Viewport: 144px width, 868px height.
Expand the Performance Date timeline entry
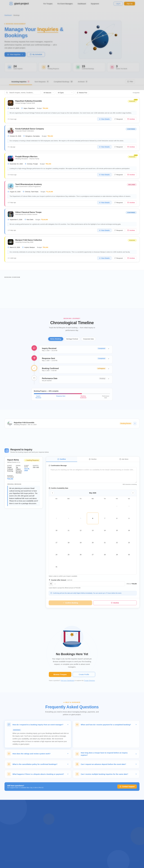point(109,379)
